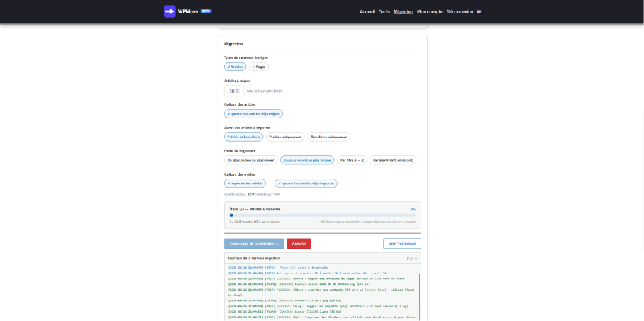Click the collapse arrow next to (12)

click(x=416, y=259)
